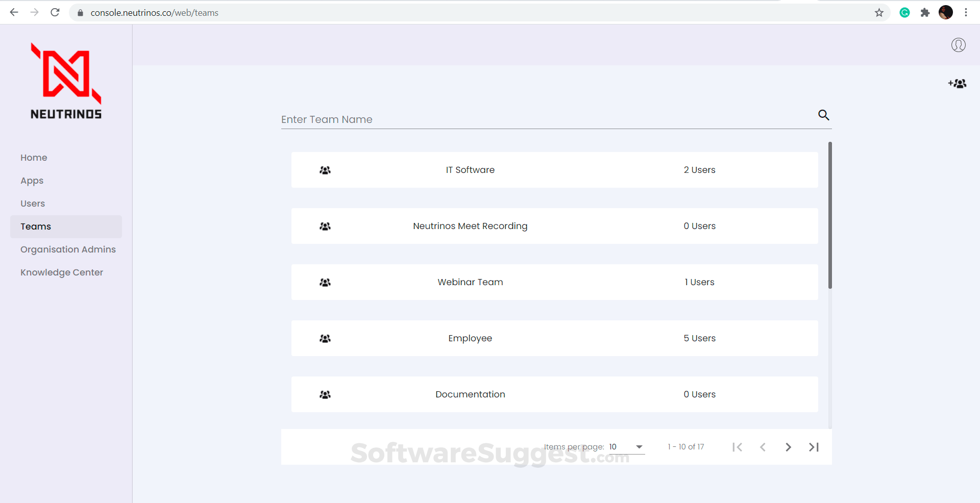Click the Employee team group icon

click(x=325, y=338)
